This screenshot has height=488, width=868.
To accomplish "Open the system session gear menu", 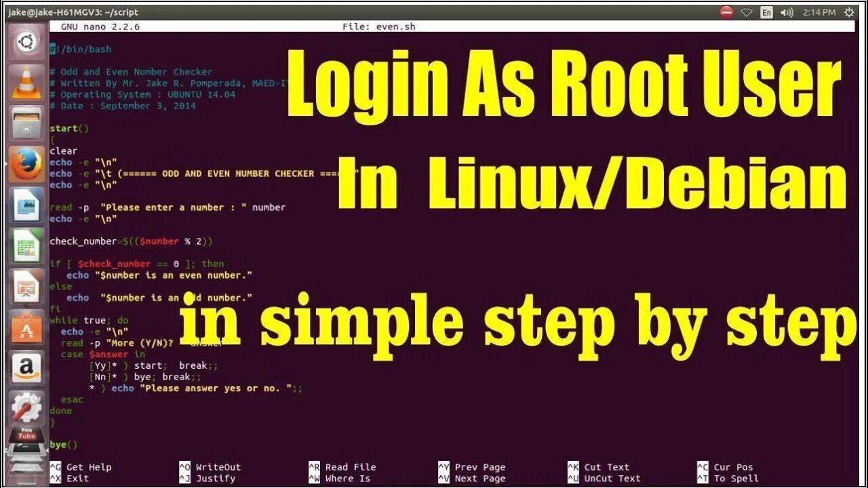I will [x=849, y=12].
